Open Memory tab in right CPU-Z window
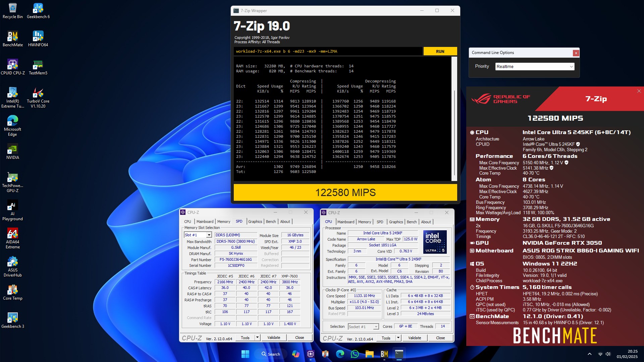Viewport: 644px width, 362px height. pyautogui.click(x=365, y=222)
